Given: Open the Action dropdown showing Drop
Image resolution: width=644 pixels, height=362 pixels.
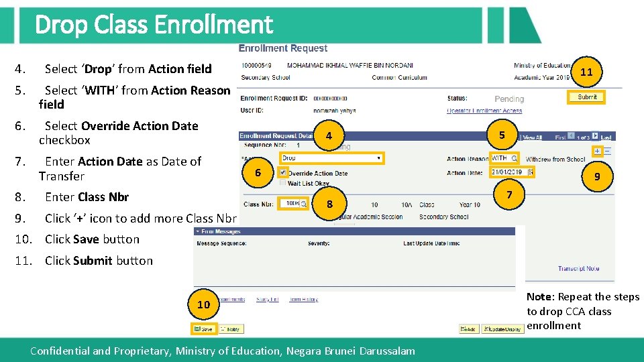Looking at the screenshot, I should (332, 158).
